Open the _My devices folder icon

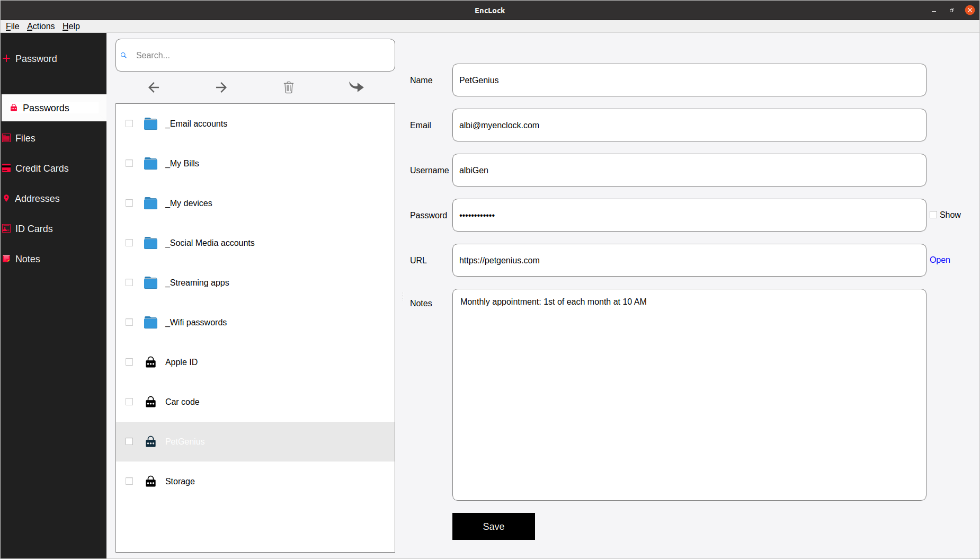click(x=151, y=203)
